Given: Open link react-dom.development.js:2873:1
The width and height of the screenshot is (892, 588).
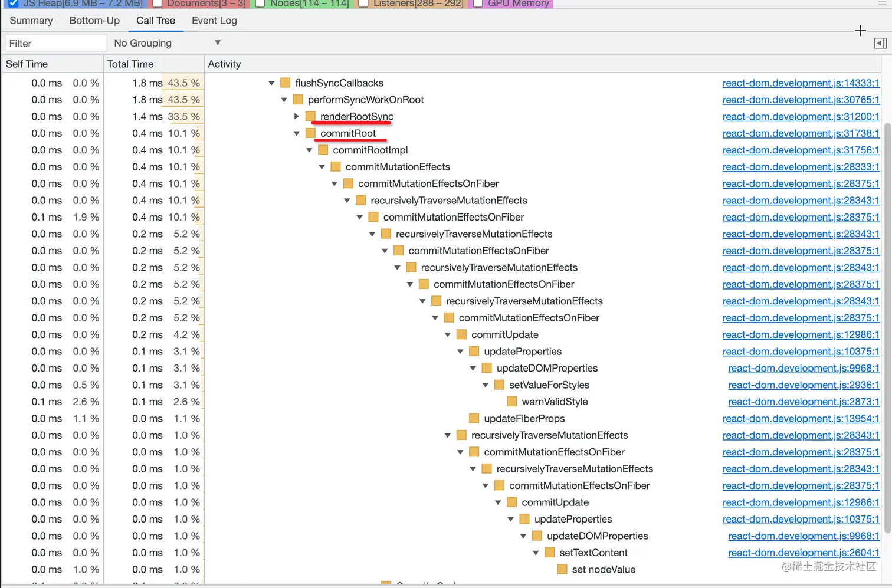Looking at the screenshot, I should click(804, 402).
